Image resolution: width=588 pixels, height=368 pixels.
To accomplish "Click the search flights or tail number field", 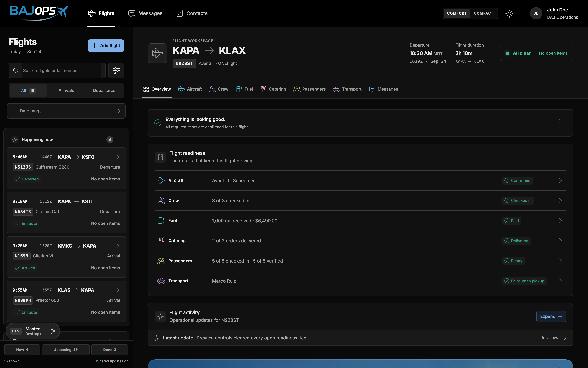I will pos(57,71).
